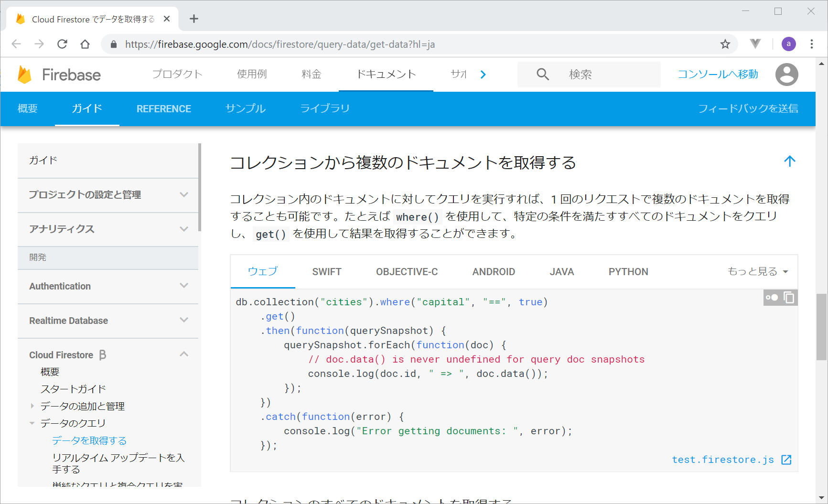
Task: Reload the page
Action: click(x=62, y=44)
